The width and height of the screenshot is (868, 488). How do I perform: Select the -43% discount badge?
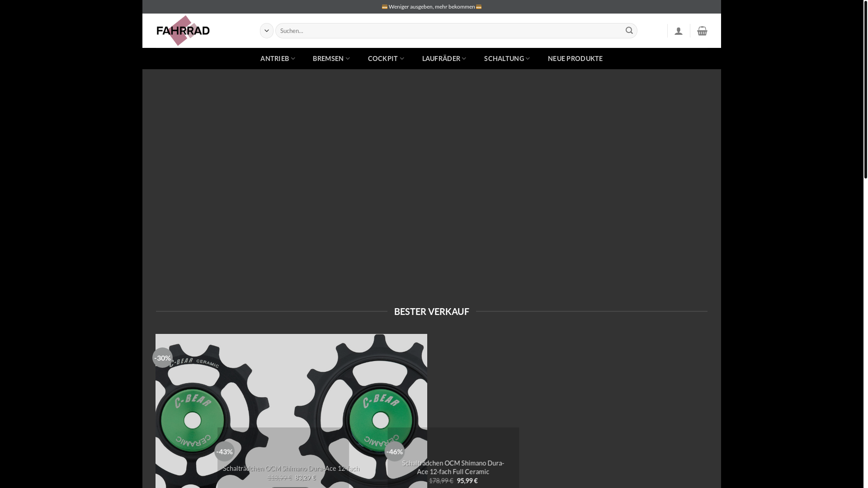[224, 451]
